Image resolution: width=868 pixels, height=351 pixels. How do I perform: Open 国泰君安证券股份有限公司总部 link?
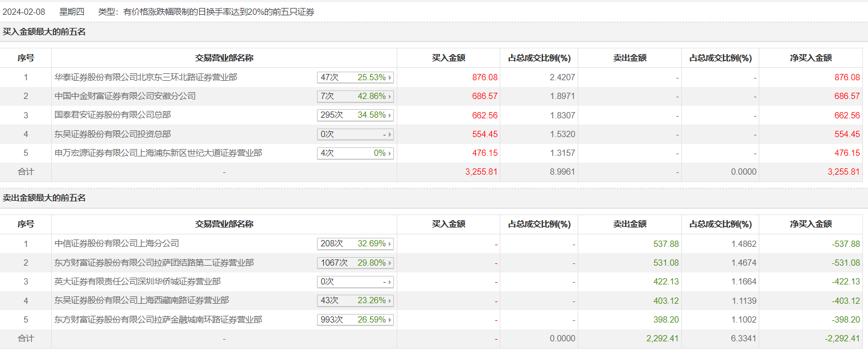click(x=112, y=115)
